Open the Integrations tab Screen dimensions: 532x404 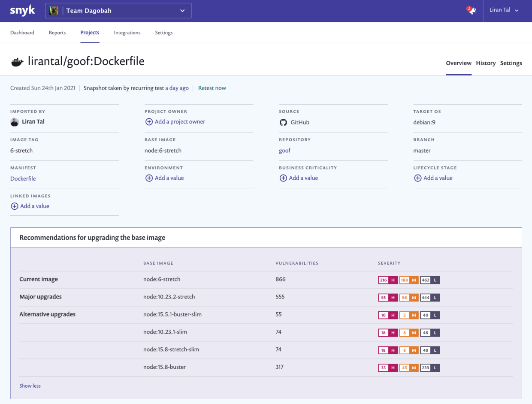[127, 33]
